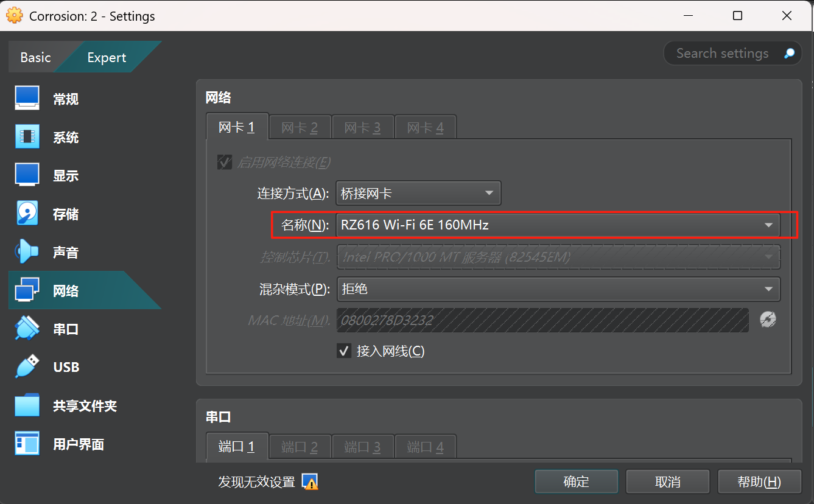Viewport: 814px width, 504px height.
Task: Click the 控制芯片(T): label
Action: tap(295, 257)
